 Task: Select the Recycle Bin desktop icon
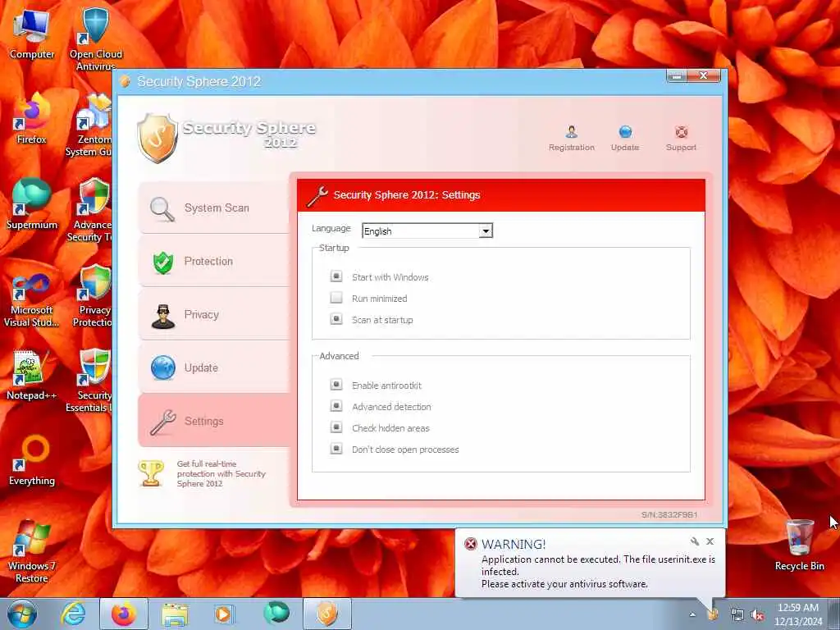point(799,545)
